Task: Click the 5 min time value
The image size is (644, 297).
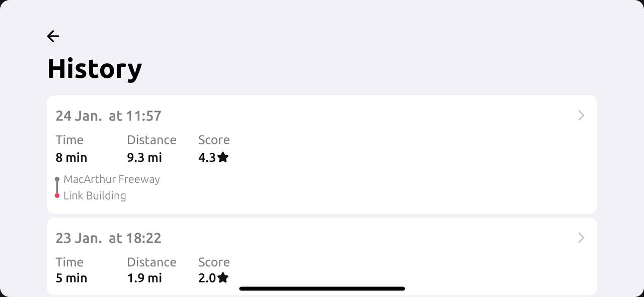Action: [x=71, y=277]
